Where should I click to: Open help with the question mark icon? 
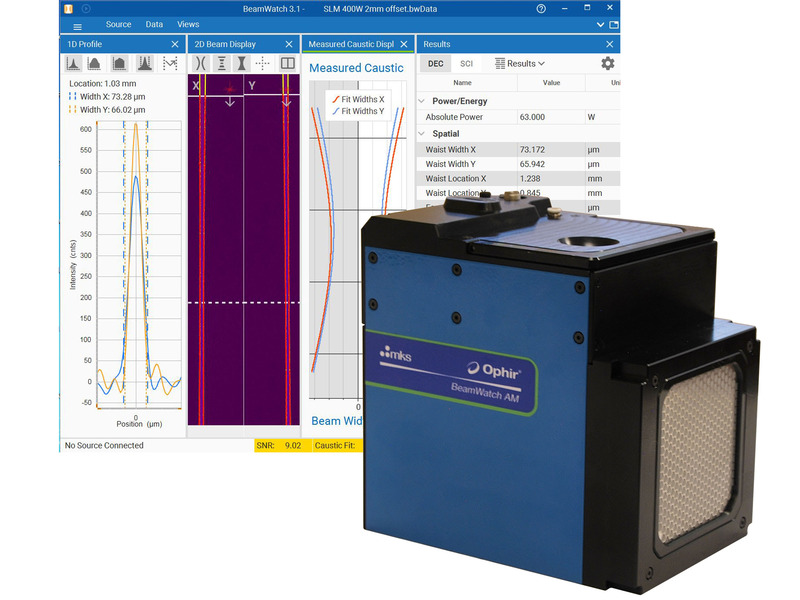click(x=541, y=8)
